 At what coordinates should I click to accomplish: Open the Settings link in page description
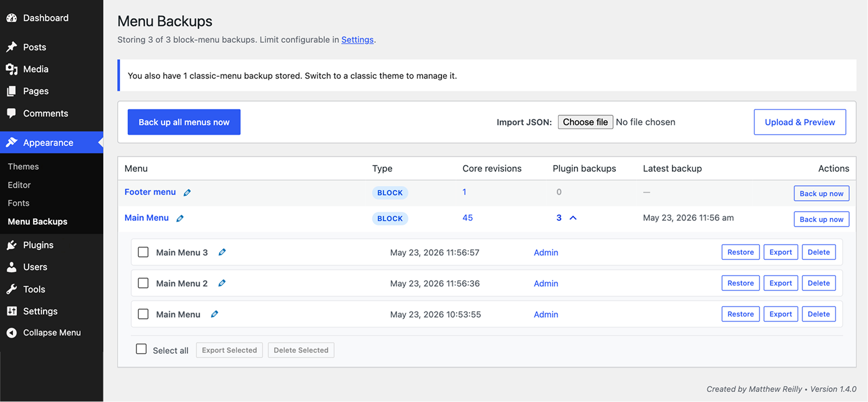point(357,40)
